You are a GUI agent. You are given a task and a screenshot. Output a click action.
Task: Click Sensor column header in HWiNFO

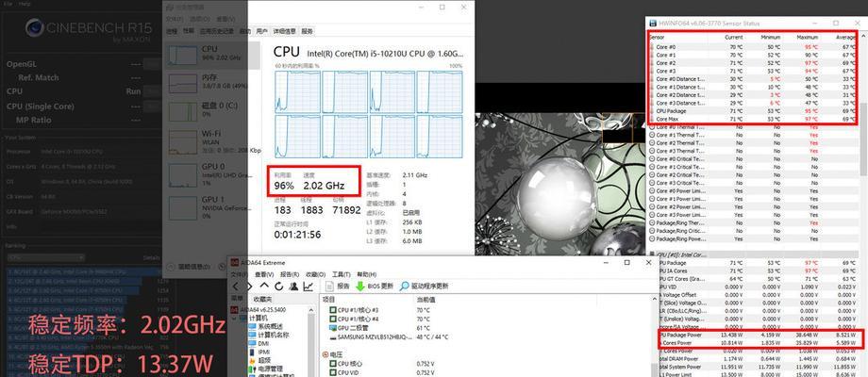pos(657,38)
